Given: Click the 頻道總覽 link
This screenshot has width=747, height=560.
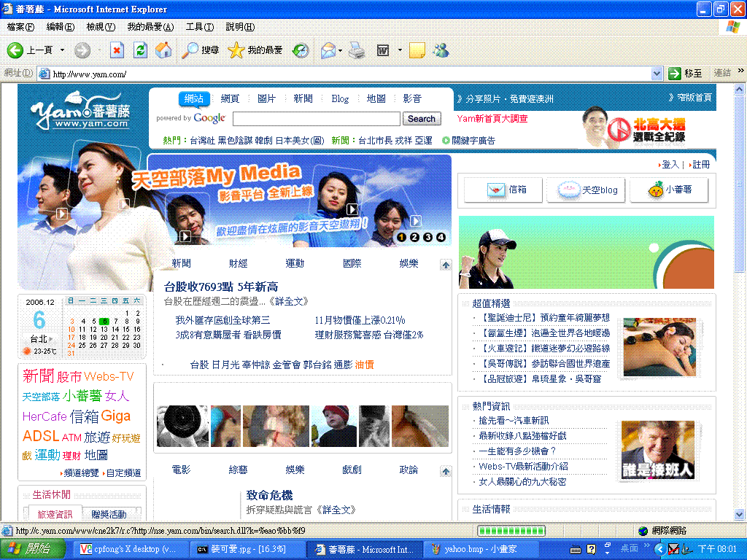Looking at the screenshot, I should 81,472.
